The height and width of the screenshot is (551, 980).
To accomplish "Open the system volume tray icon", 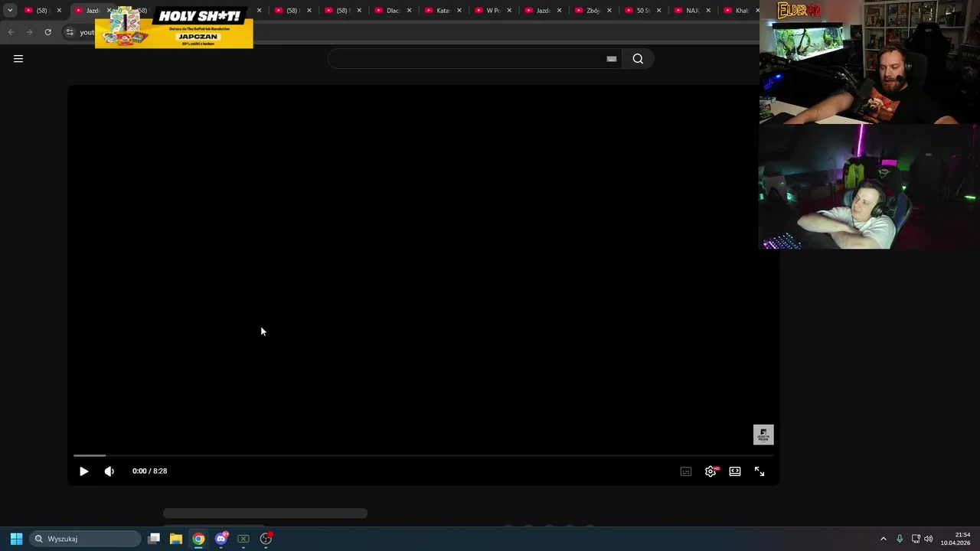I will (x=929, y=539).
